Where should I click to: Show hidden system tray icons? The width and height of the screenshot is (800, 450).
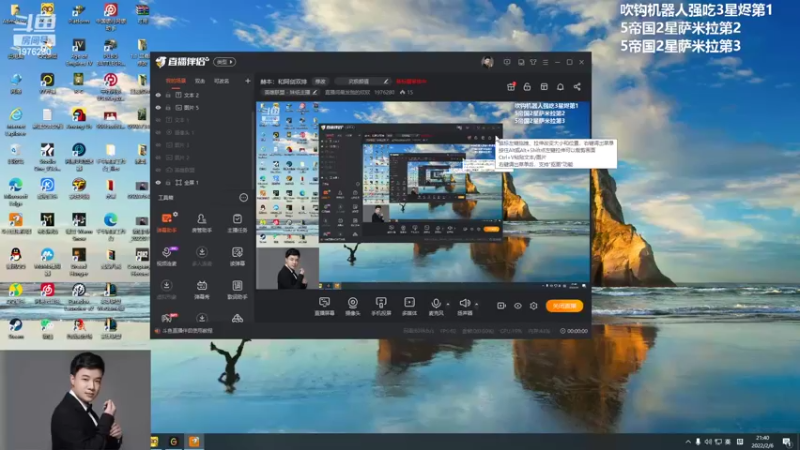coord(688,441)
